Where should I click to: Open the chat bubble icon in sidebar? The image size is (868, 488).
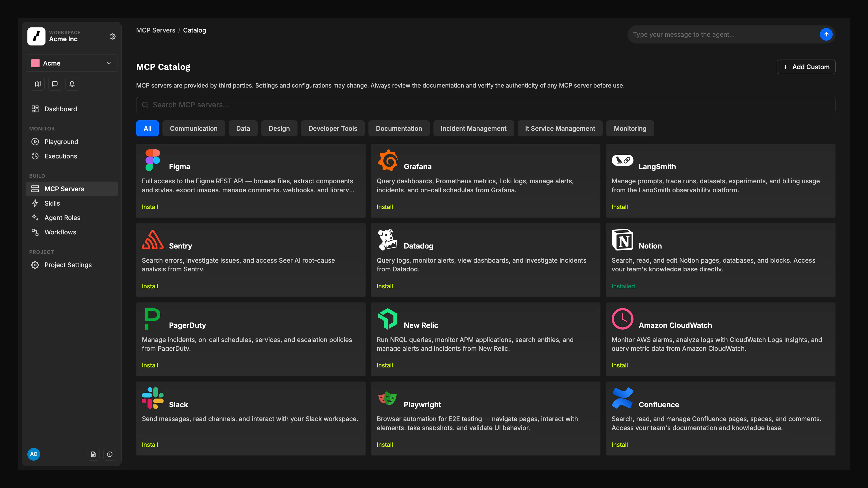pyautogui.click(x=55, y=84)
